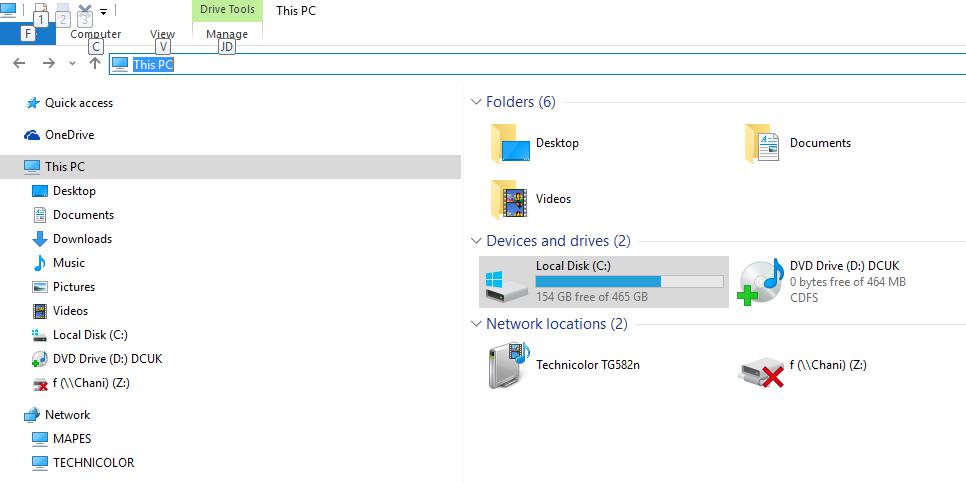
Task: Open the Desktop folder in the main pane
Action: (x=535, y=143)
